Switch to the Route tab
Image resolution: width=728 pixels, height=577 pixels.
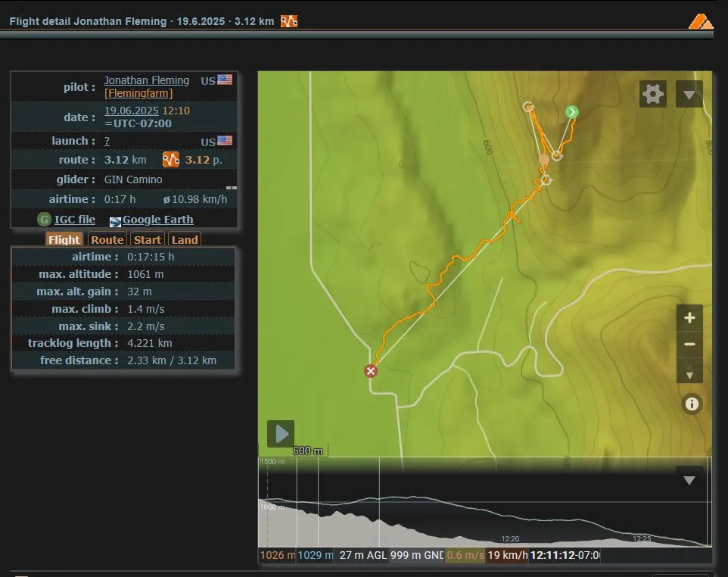pos(107,239)
